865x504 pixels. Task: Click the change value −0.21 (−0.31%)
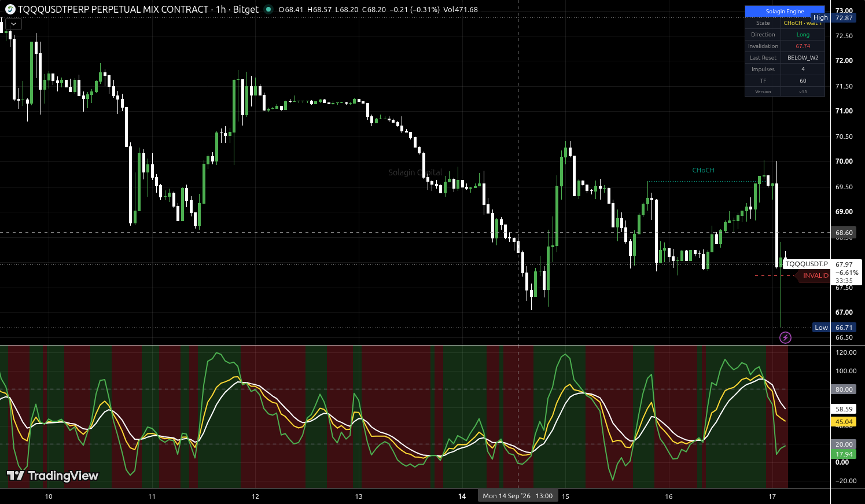click(x=415, y=9)
